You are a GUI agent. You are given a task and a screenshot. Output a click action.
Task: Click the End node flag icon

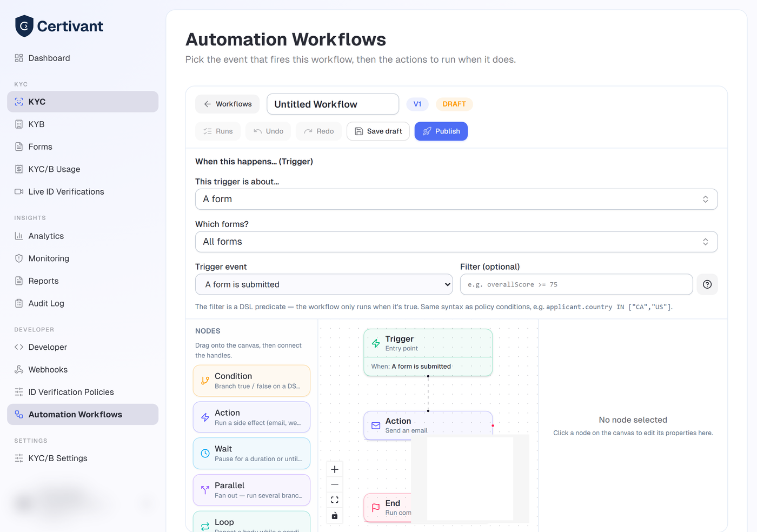pyautogui.click(x=376, y=508)
